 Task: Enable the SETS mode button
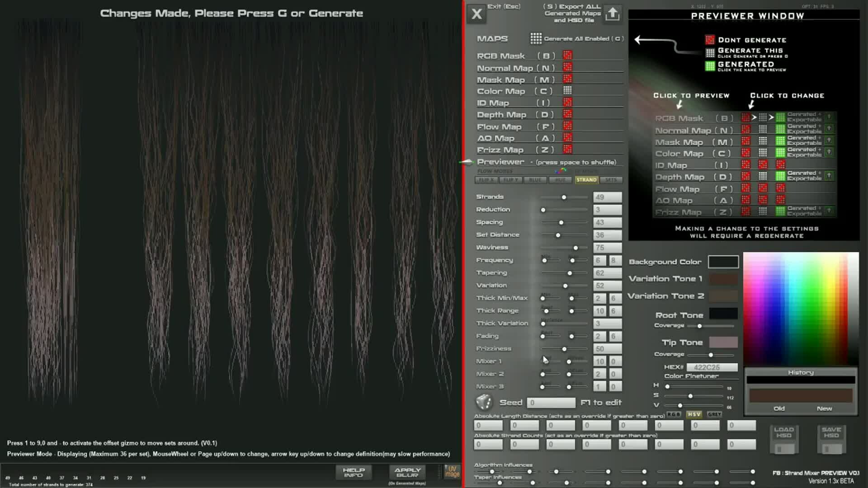pyautogui.click(x=611, y=180)
